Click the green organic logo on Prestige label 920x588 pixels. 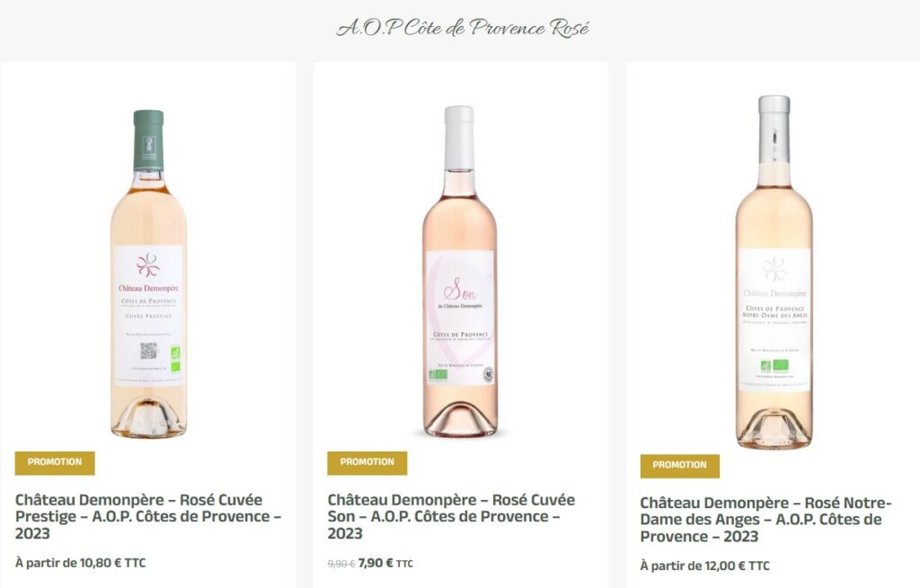pos(175,359)
